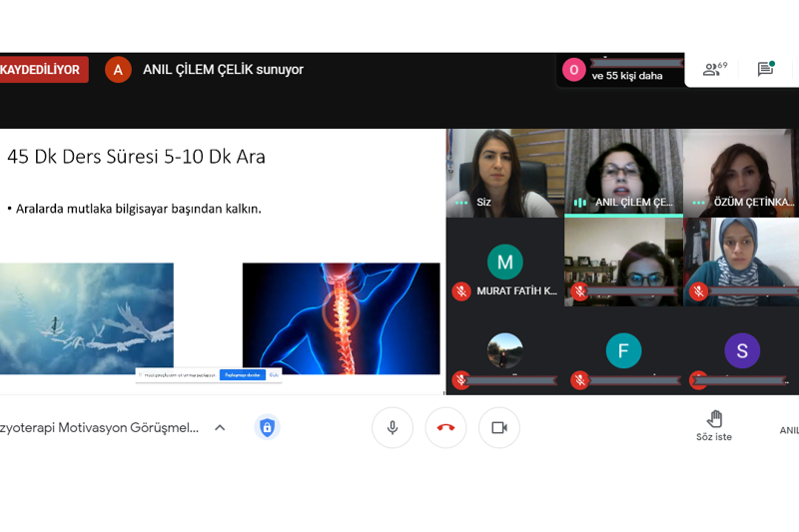Select the 'Siz' self video tile
The width and height of the screenshot is (799, 532).
tap(504, 172)
